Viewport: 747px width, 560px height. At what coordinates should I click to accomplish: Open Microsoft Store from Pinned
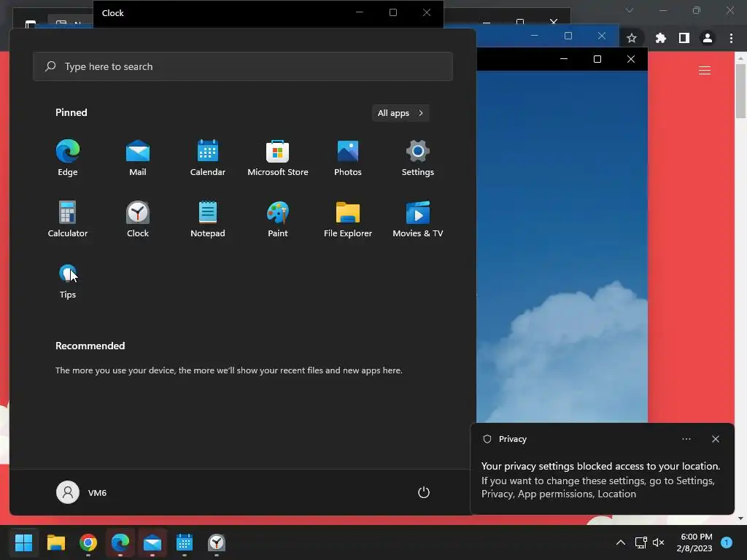coord(278,158)
